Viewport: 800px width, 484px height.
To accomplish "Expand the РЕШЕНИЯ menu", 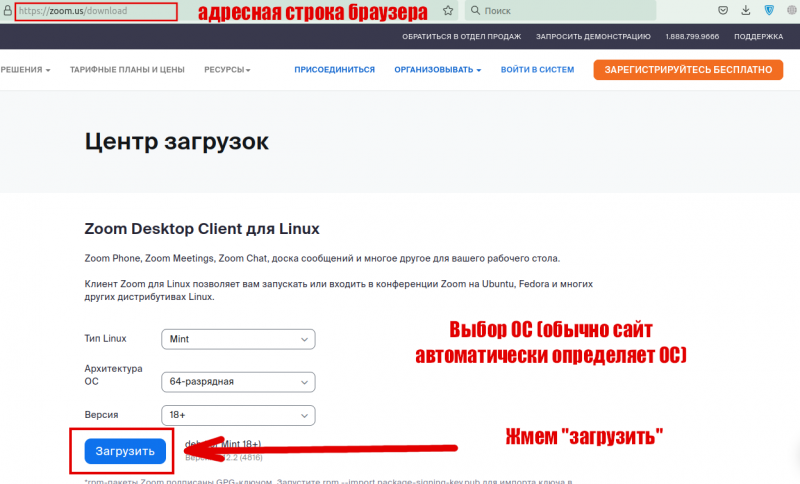I will 26,70.
